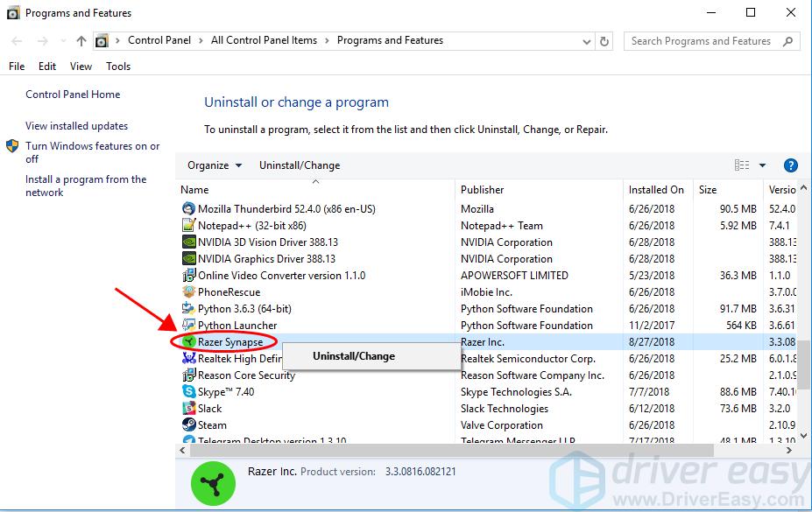The height and width of the screenshot is (512, 812).
Task: Open the change view dropdown arrow
Action: (765, 165)
